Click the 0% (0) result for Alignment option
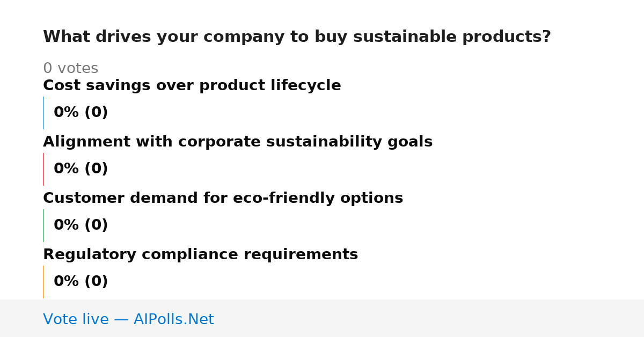 (80, 169)
